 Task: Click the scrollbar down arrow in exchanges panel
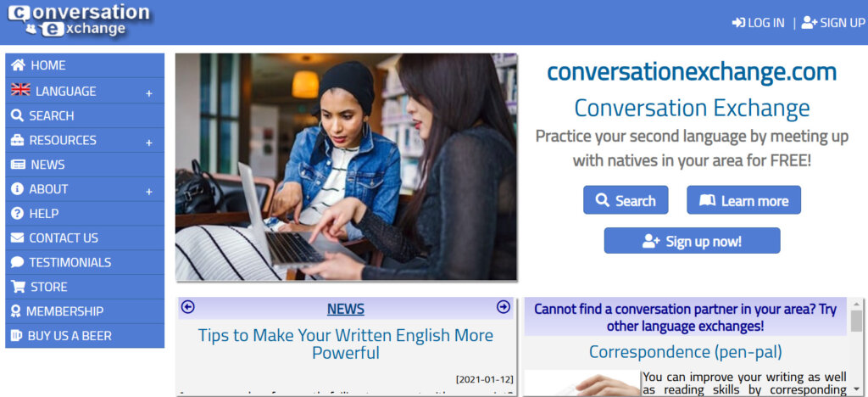(856, 389)
